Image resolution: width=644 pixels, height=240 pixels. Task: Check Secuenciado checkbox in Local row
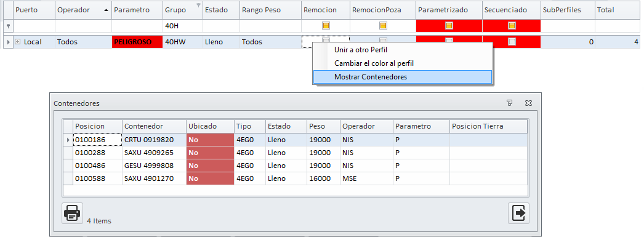pyautogui.click(x=512, y=41)
